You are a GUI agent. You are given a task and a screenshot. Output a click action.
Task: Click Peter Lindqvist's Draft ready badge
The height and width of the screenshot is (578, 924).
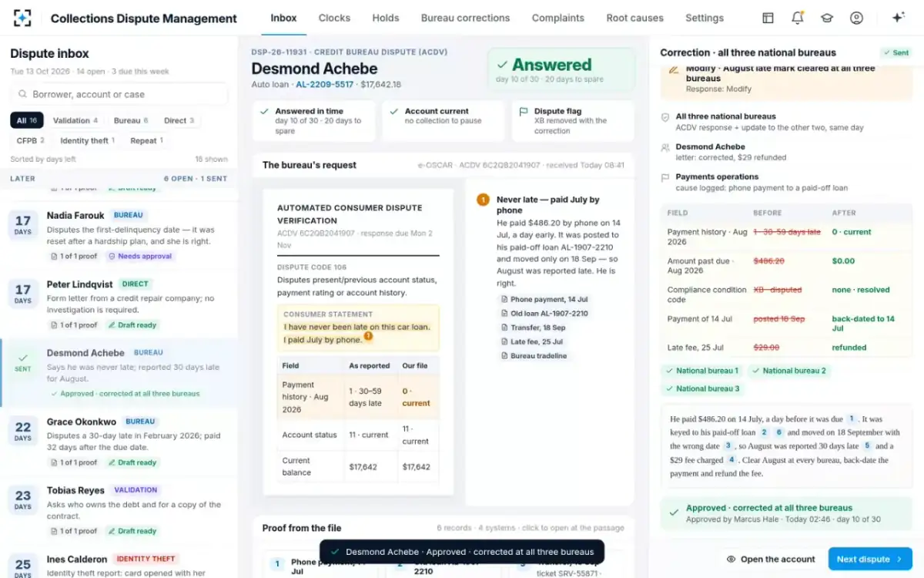pyautogui.click(x=132, y=325)
